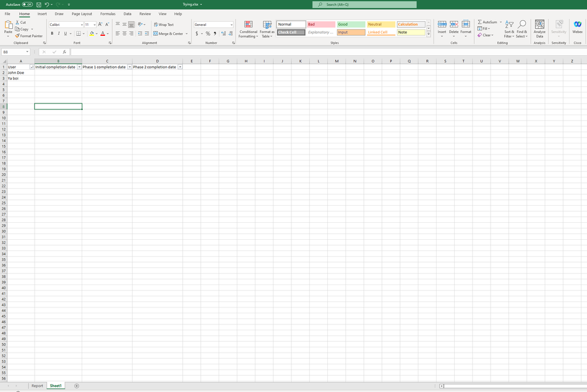The image size is (587, 392).
Task: Open the Font Color dropdown arrow
Action: 108,33
